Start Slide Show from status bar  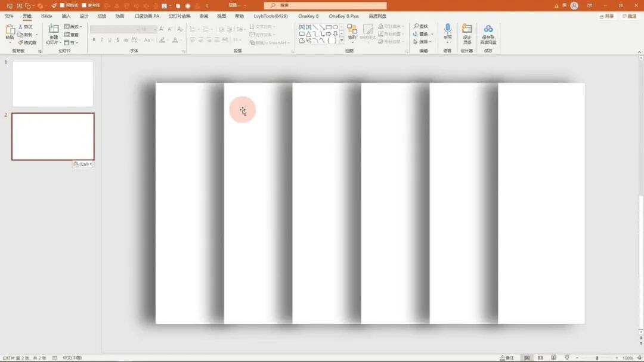567,358
